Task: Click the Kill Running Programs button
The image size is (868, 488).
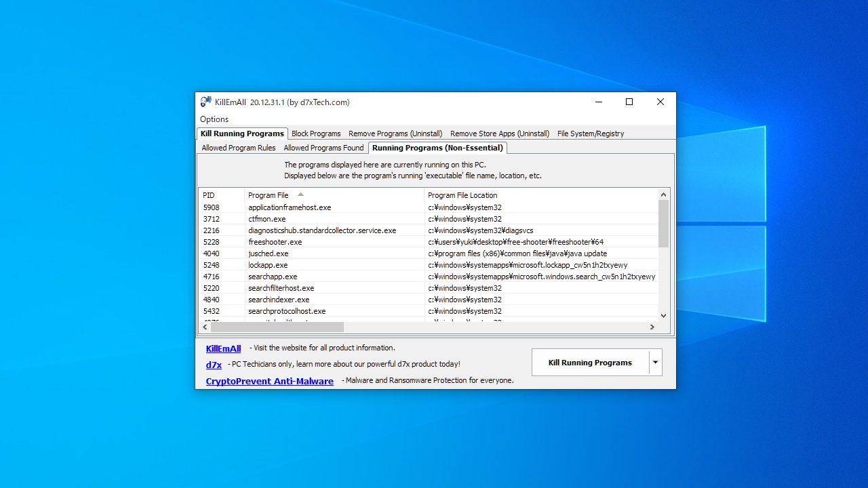Action: click(590, 363)
